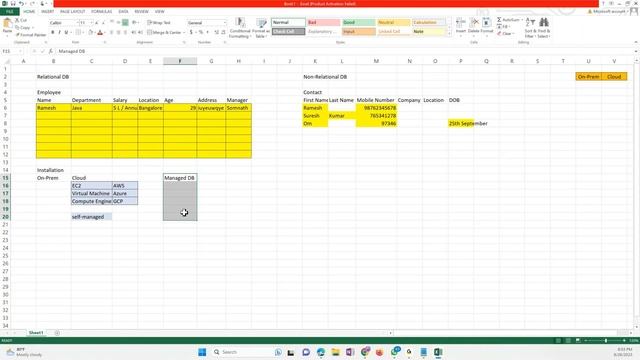
Task: Switch to DATA ribbon tab
Action: [123, 11]
